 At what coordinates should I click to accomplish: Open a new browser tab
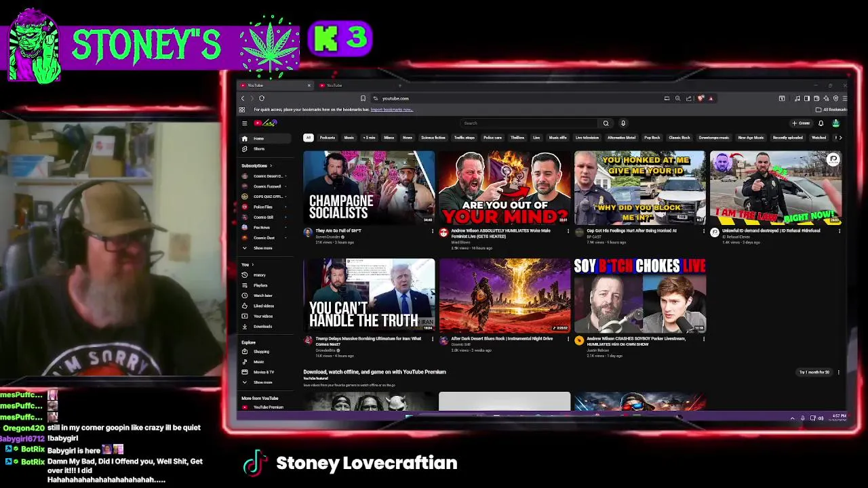click(x=399, y=85)
